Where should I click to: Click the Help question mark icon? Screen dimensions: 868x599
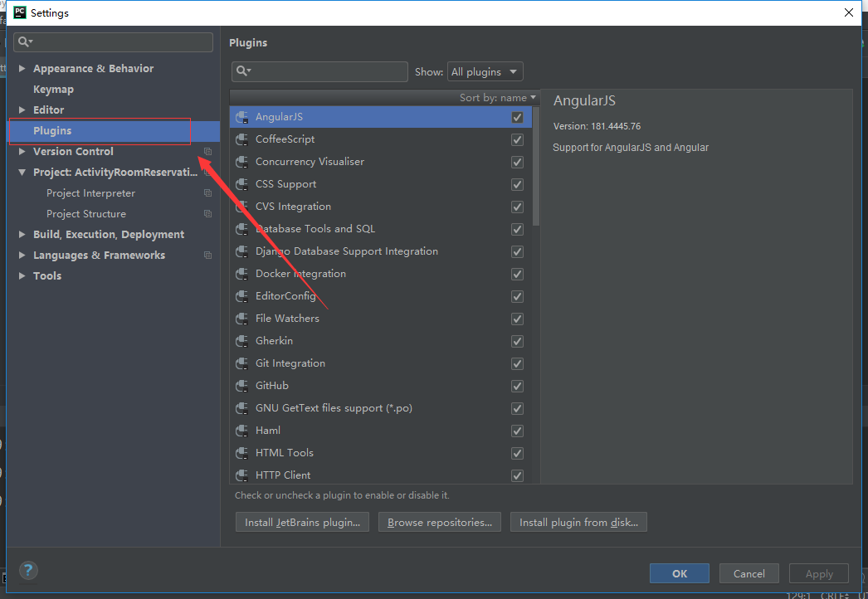coord(28,570)
